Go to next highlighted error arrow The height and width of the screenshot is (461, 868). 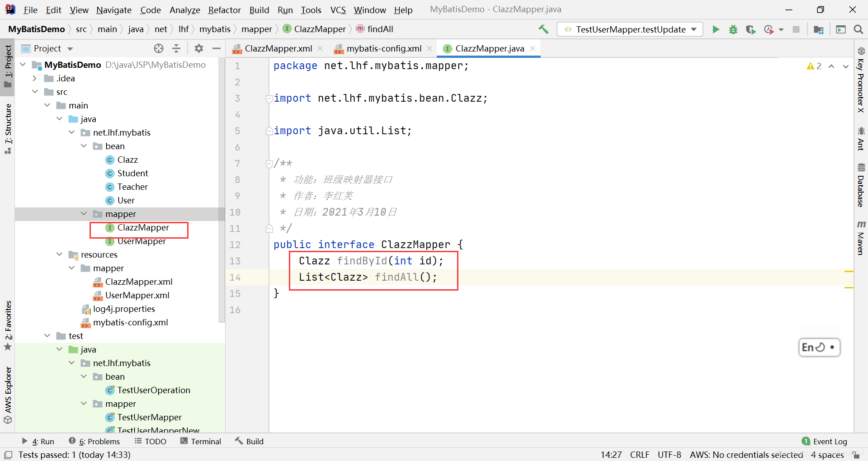point(845,66)
